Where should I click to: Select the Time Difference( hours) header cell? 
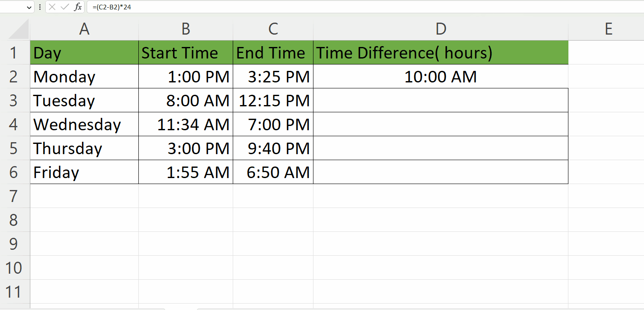coord(441,53)
